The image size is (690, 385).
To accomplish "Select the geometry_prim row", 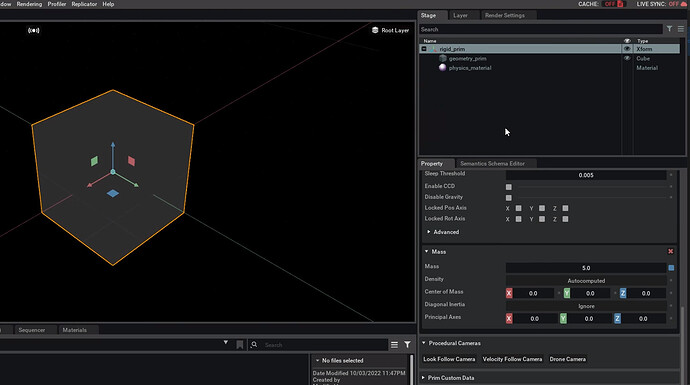I will pos(549,58).
